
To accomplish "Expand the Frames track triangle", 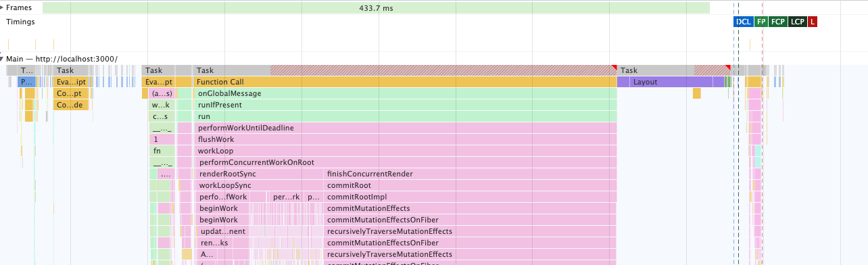I will pyautogui.click(x=2, y=7).
